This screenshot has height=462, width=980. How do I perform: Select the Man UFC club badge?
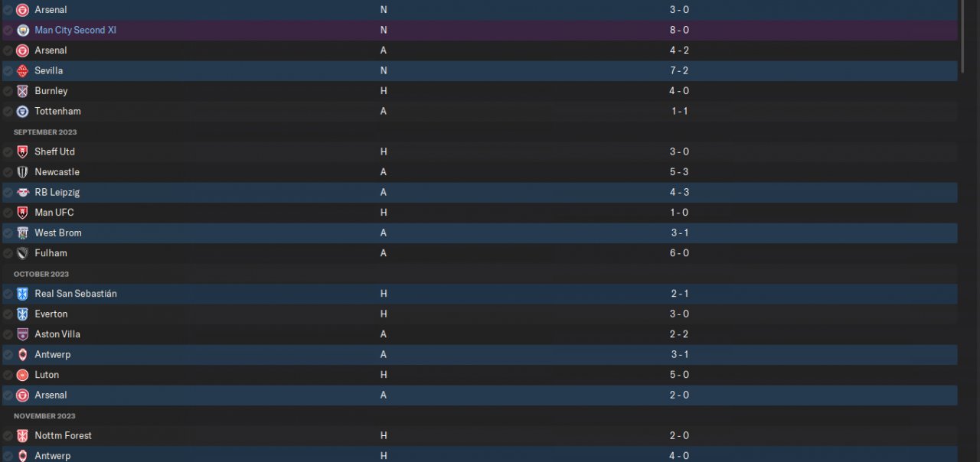(x=23, y=213)
